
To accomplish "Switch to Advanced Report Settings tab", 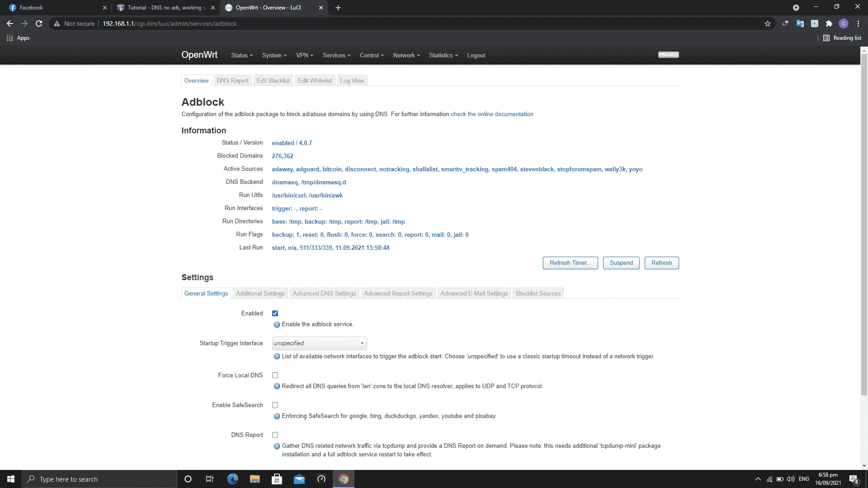I will pyautogui.click(x=398, y=293).
